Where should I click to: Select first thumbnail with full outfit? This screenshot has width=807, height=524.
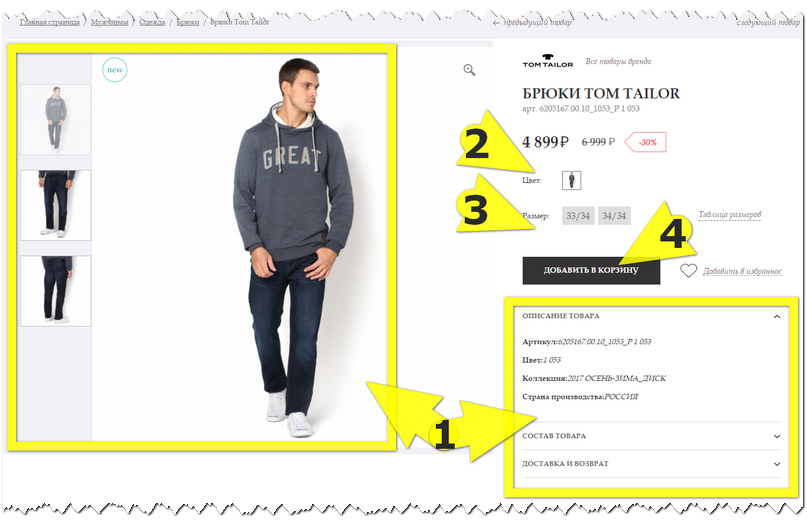[x=56, y=119]
